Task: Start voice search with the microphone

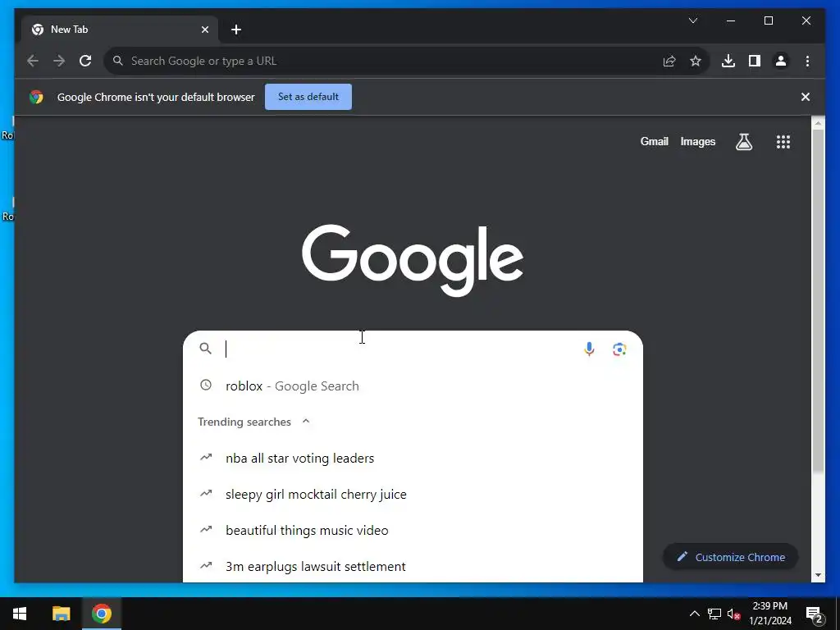Action: (x=589, y=349)
